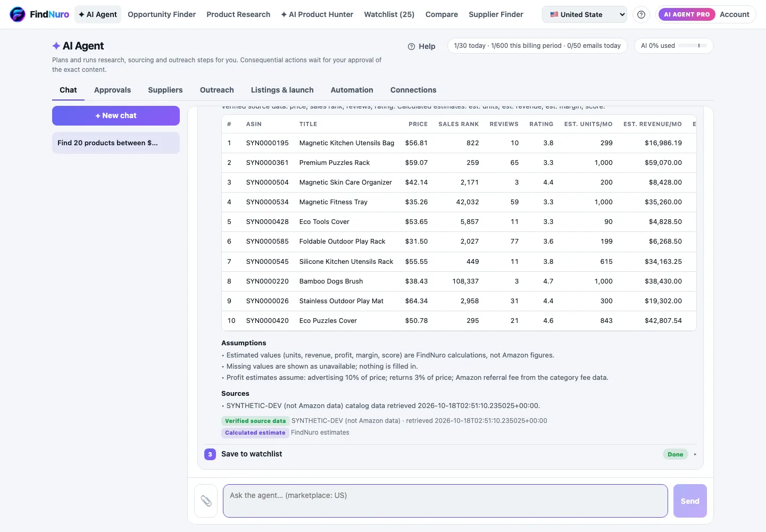Click the Help link
The width and height of the screenshot is (766, 532).
click(x=421, y=46)
